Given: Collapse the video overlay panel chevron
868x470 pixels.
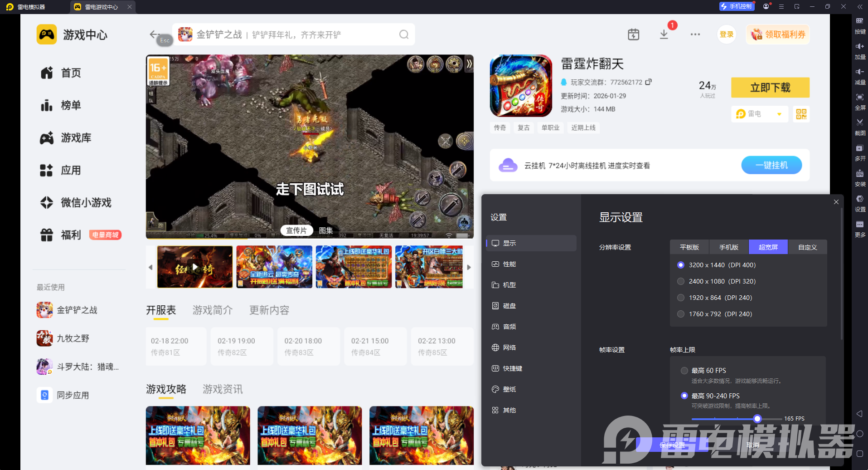Looking at the screenshot, I should click(469, 64).
